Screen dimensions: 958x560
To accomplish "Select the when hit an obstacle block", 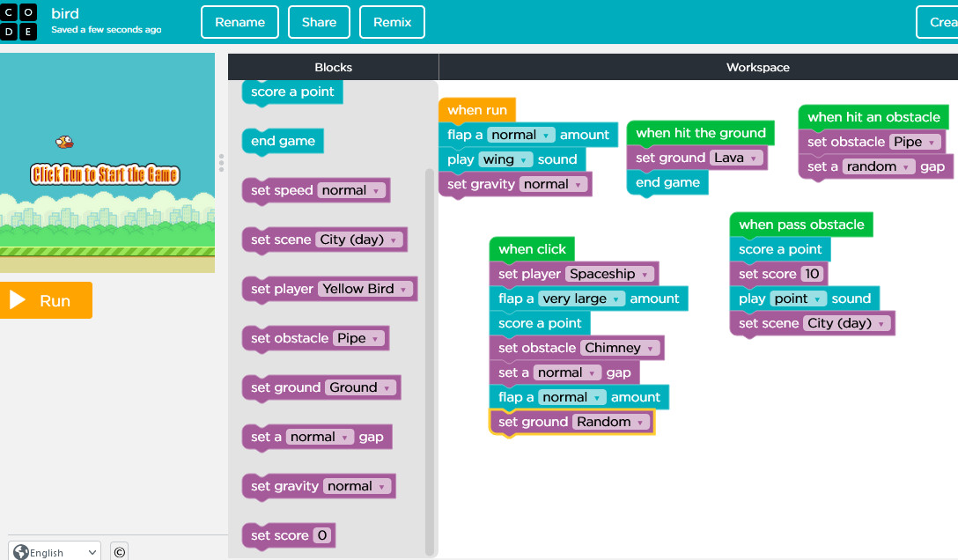I will click(x=873, y=117).
